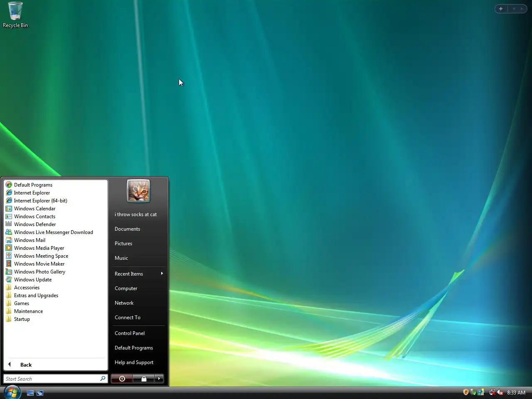Click the Security Center shield tray icon
The height and width of the screenshot is (399, 532).
point(466,392)
